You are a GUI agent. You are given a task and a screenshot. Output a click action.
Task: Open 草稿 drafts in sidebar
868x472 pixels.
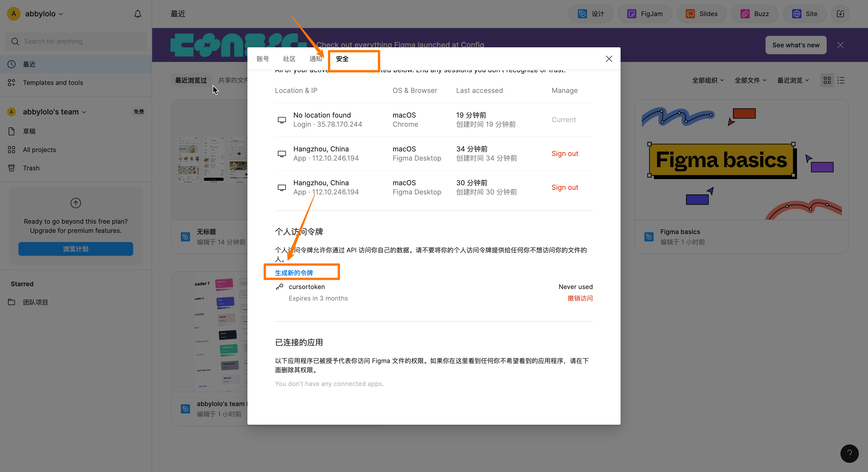coord(76,131)
